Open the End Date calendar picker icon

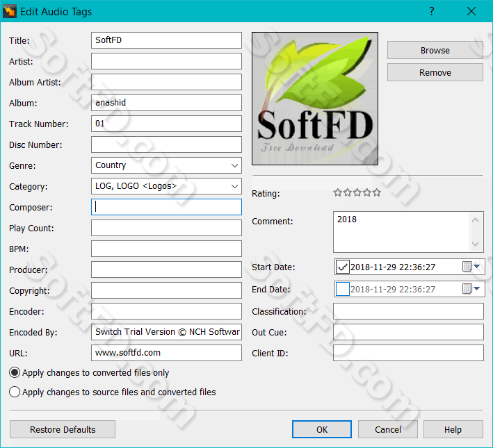coord(467,289)
